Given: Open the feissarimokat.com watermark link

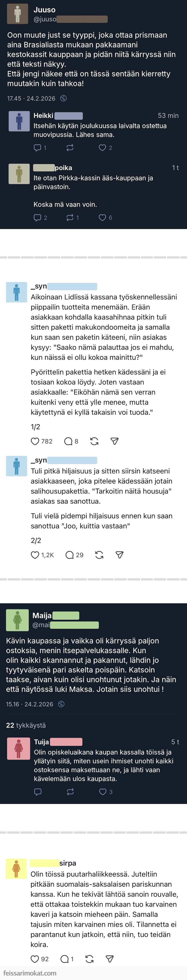Looking at the screenshot, I should (x=29, y=973).
